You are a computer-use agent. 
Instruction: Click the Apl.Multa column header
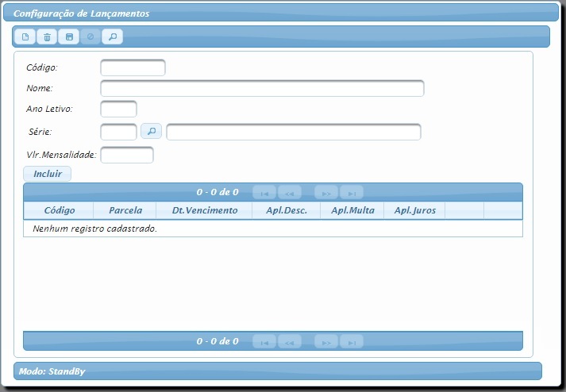[x=352, y=210]
